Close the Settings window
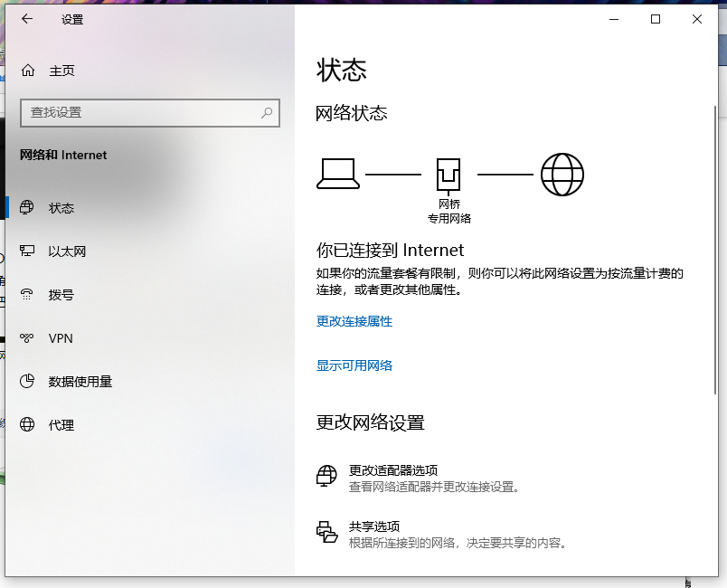 point(697,19)
